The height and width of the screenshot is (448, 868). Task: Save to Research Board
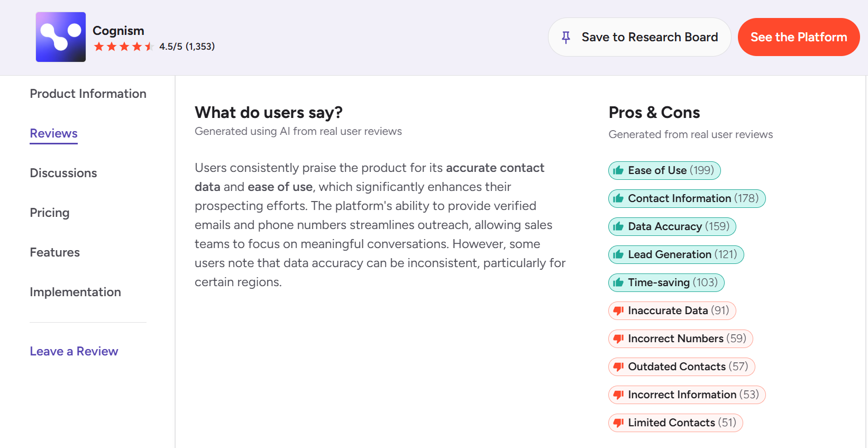coord(639,37)
